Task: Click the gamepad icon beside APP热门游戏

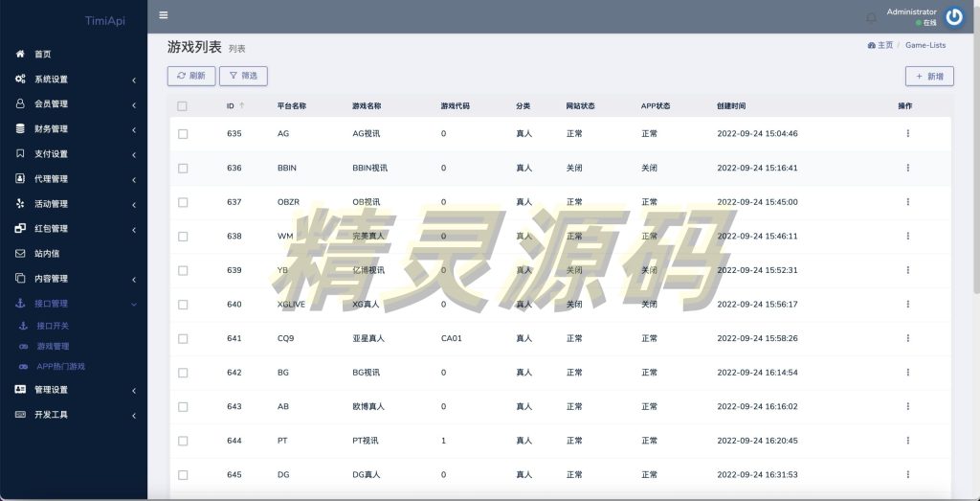Action: click(x=24, y=367)
